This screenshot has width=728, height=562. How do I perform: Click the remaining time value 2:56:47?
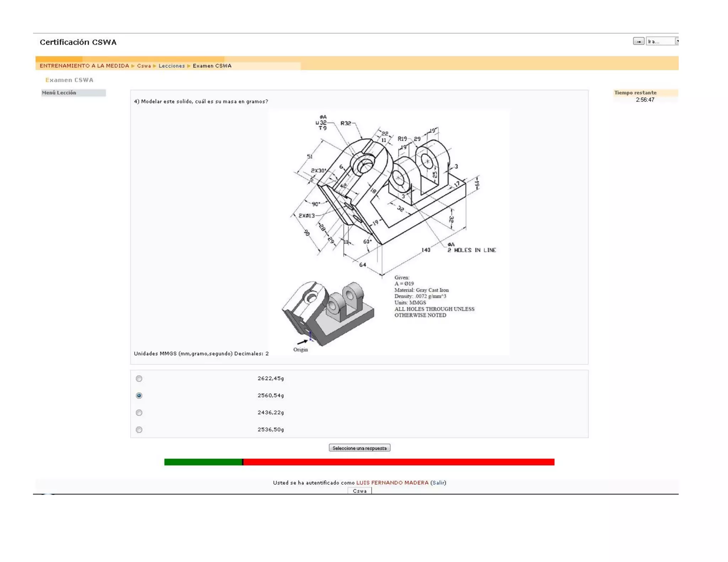click(645, 100)
